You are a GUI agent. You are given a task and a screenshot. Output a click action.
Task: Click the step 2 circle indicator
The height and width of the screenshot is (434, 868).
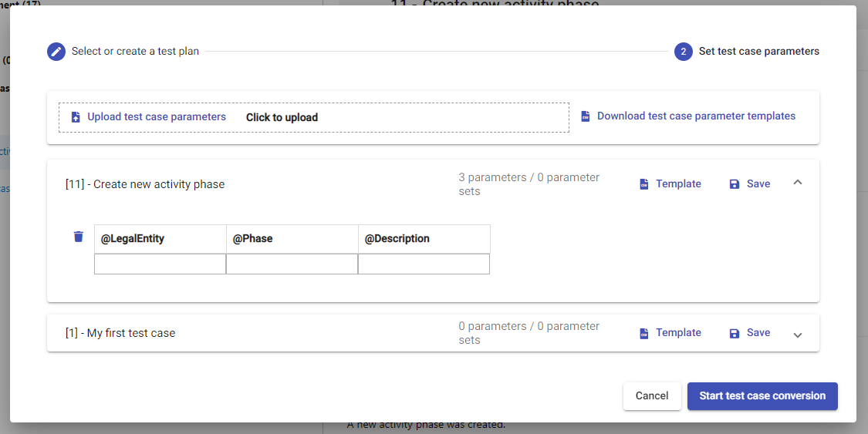point(683,52)
